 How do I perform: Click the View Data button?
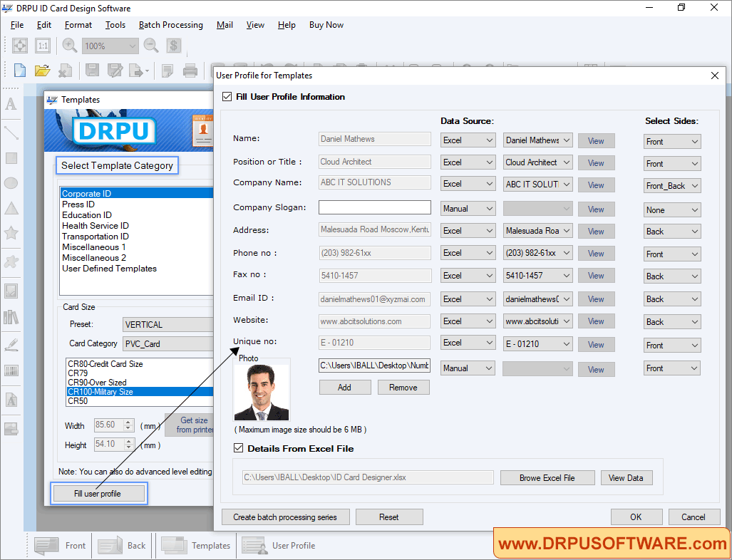(627, 478)
